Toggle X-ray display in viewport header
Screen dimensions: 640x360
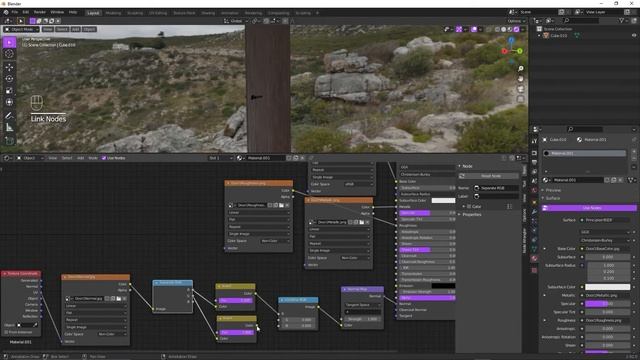(489, 29)
